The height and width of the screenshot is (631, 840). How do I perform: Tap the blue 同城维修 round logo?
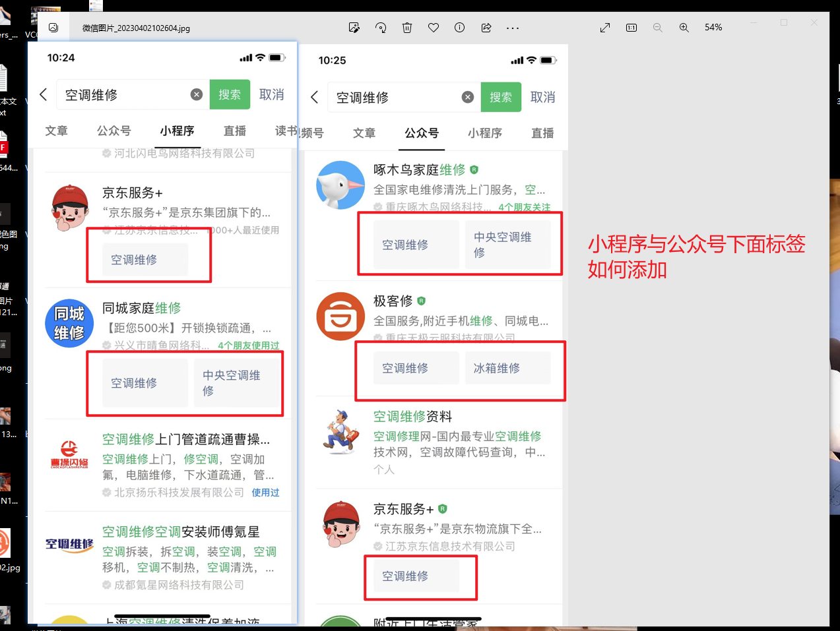tap(69, 323)
